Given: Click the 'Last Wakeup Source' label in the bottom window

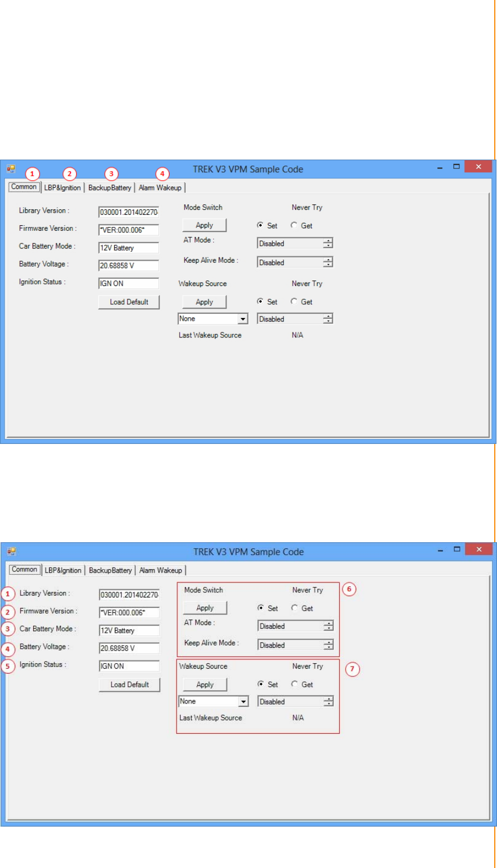Looking at the screenshot, I should coord(210,718).
